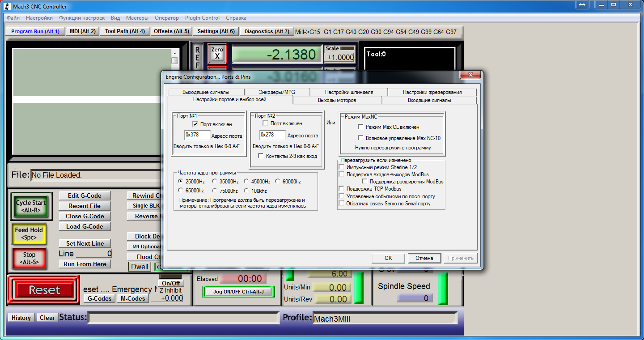Close the Engine Configuration dialog
The height and width of the screenshot is (340, 644).
coord(470,75)
